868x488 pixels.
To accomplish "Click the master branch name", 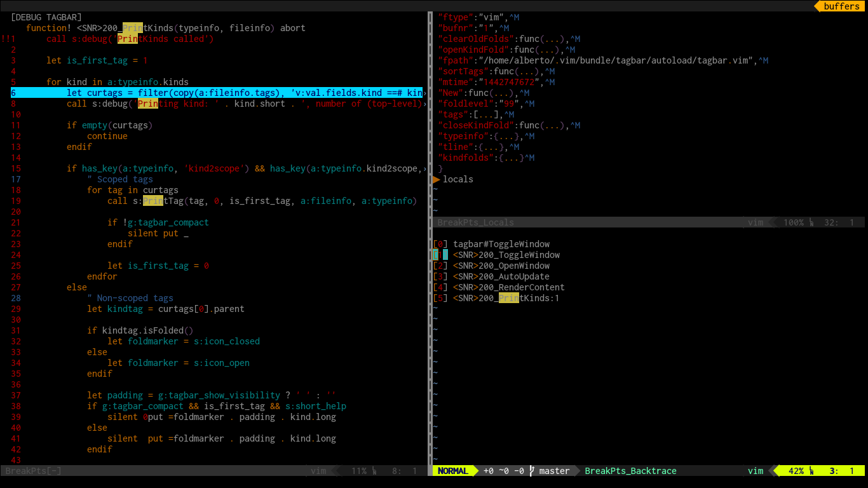I will coord(555,471).
